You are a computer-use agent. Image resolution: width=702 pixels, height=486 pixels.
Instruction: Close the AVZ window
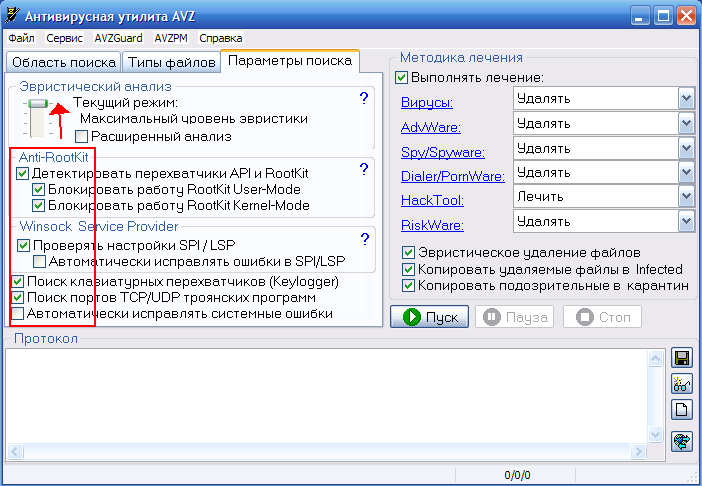tap(686, 17)
